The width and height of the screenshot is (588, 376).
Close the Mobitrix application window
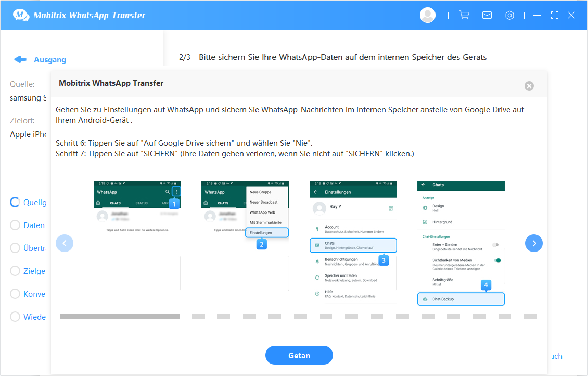coord(571,16)
